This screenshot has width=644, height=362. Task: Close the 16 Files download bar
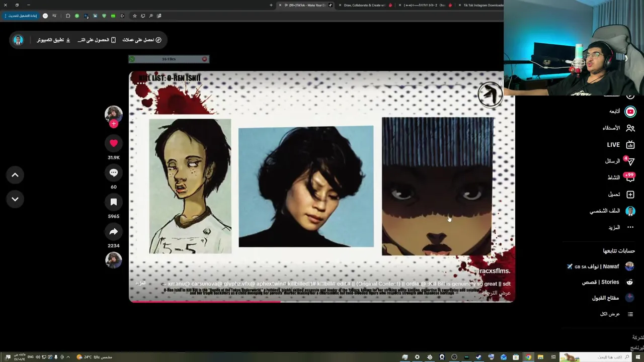(204, 59)
